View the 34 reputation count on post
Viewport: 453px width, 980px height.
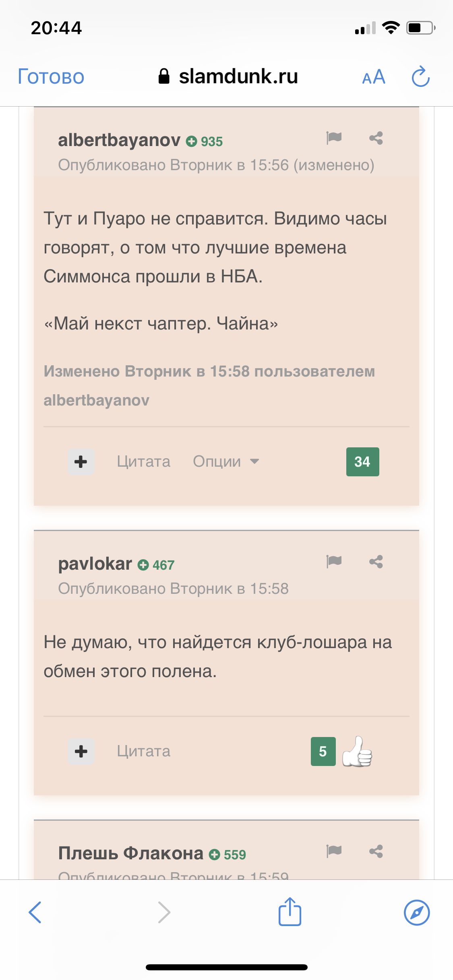[362, 461]
